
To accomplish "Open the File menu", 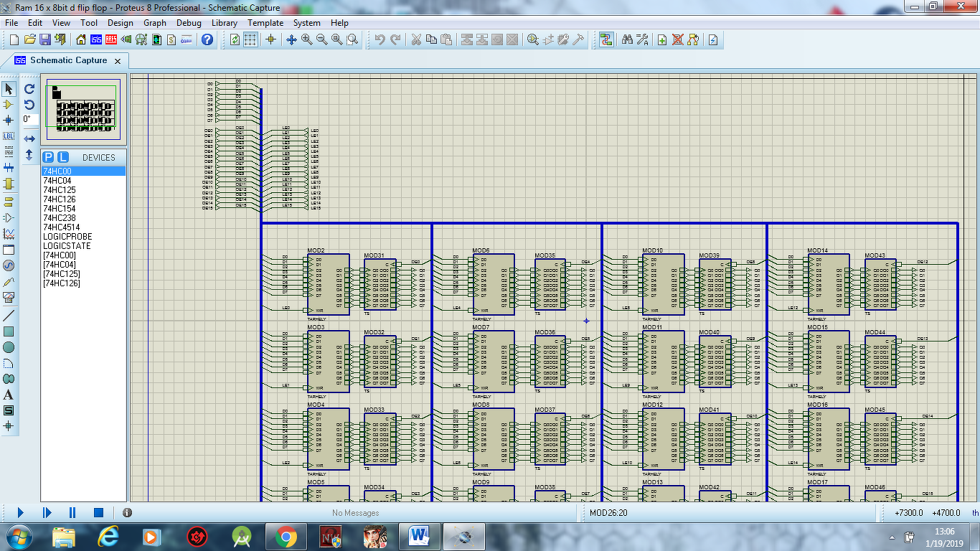I will pos(11,23).
